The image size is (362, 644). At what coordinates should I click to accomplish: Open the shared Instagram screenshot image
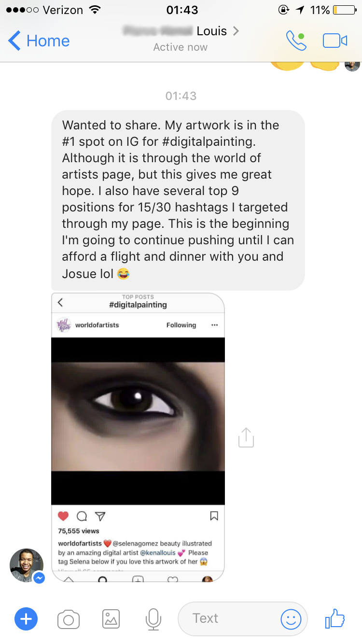pos(138,437)
